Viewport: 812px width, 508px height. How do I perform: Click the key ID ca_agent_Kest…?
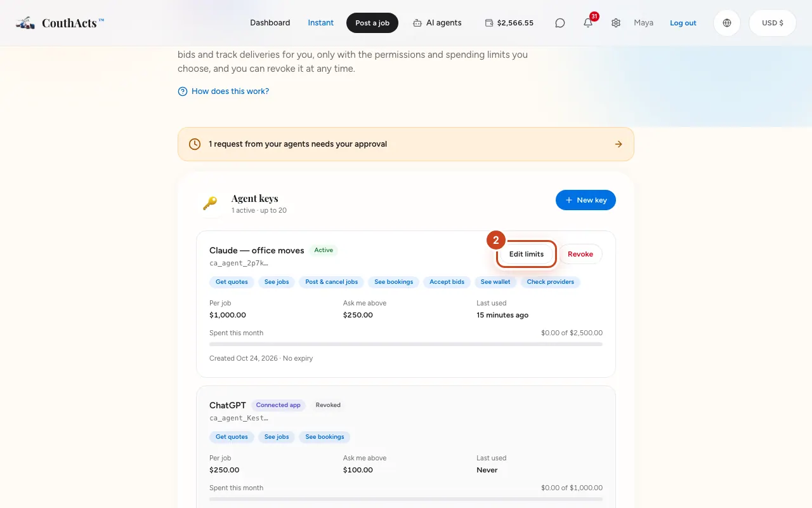coord(239,418)
